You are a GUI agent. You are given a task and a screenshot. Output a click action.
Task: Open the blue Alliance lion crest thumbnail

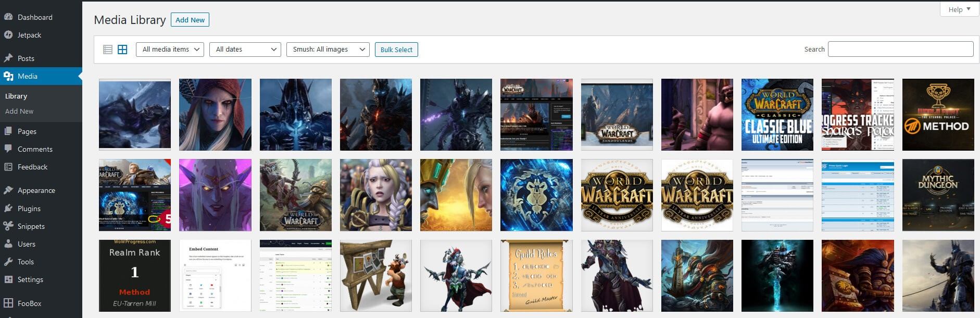tap(536, 195)
